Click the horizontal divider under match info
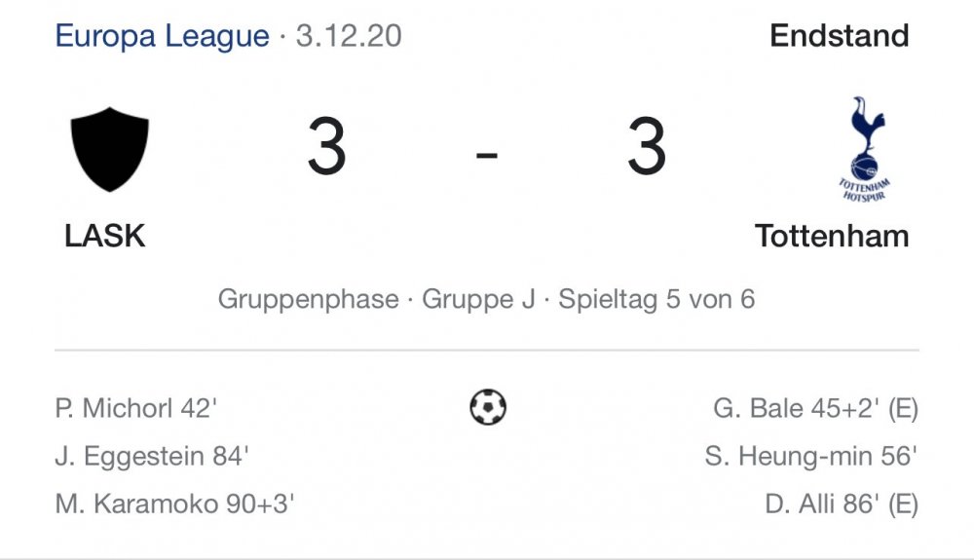 point(487,351)
